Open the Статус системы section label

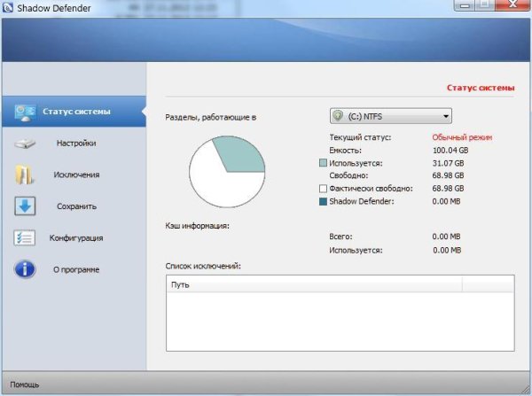pos(76,112)
